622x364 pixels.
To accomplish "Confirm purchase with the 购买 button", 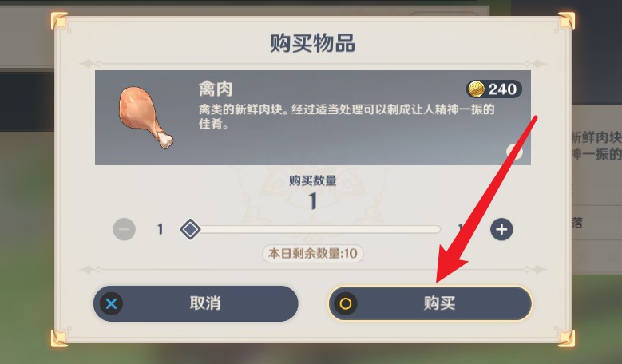I will pos(430,303).
